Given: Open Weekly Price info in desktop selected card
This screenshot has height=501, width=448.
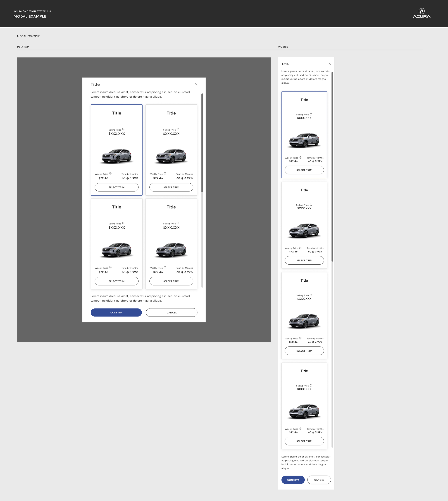Looking at the screenshot, I should (x=110, y=174).
